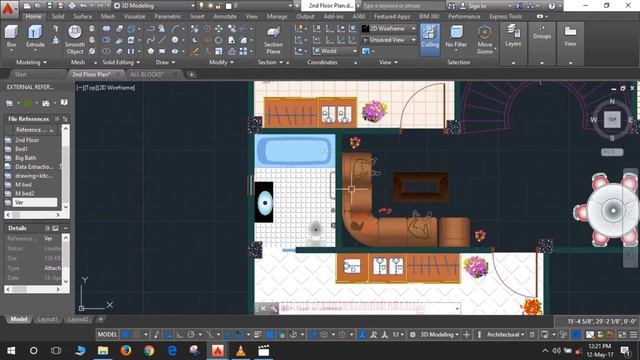Open the Layers panel button
640x360 pixels.
pos(513,36)
